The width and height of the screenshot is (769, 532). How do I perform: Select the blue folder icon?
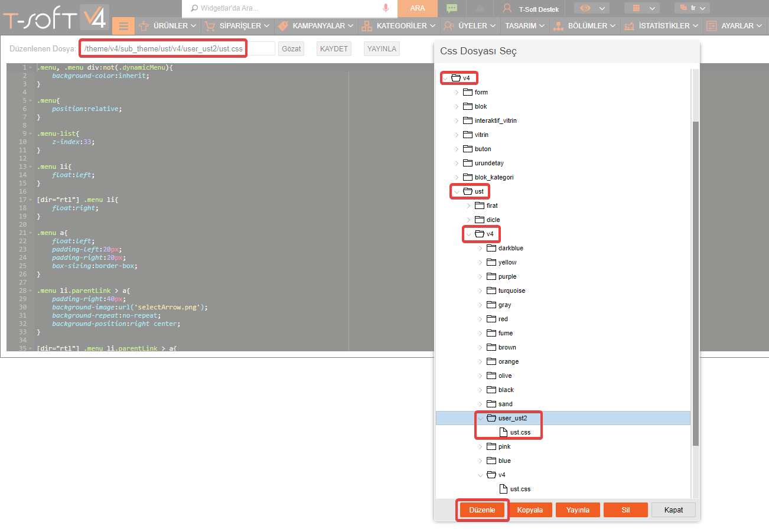[491, 461]
